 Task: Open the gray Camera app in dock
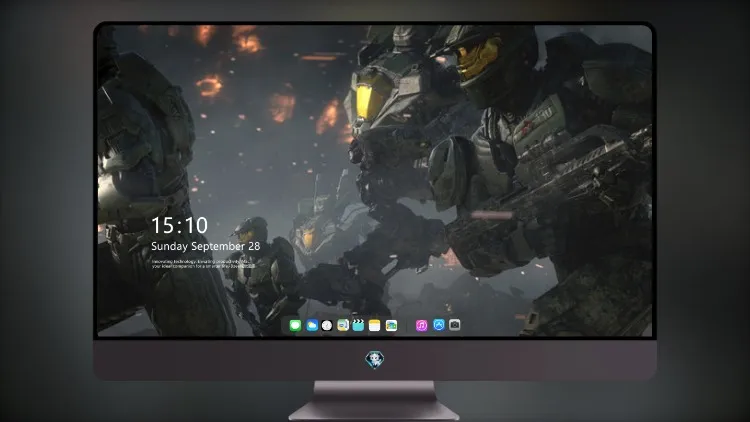455,325
